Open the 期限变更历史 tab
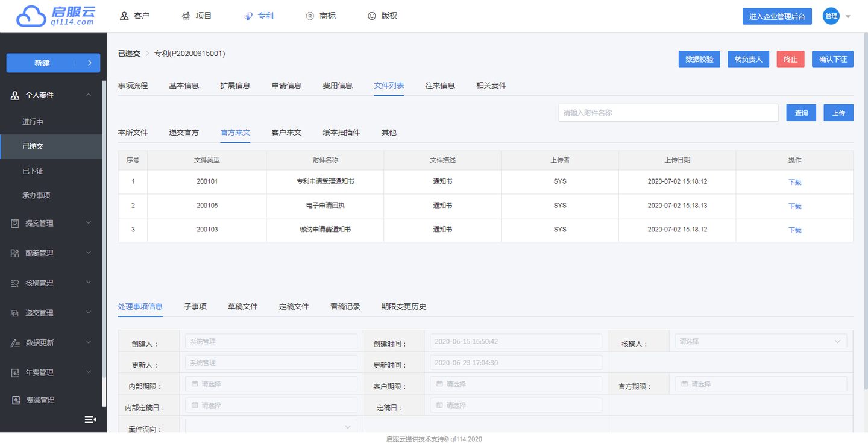 tap(404, 307)
